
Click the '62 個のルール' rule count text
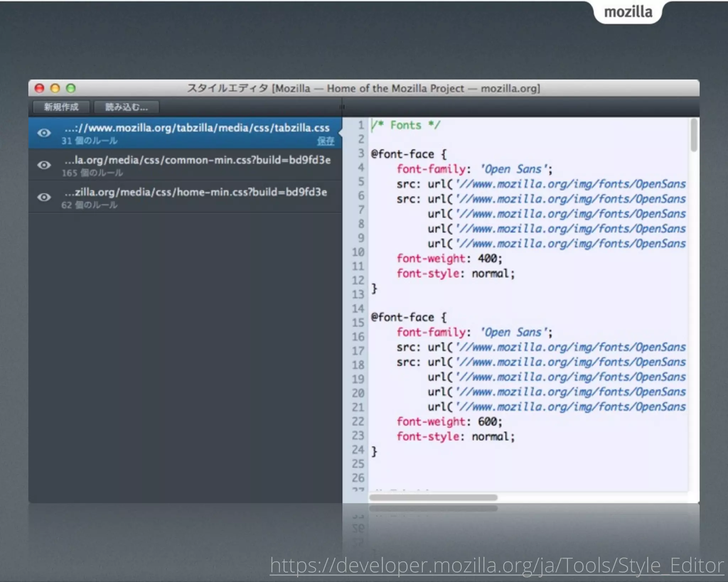pos(89,205)
